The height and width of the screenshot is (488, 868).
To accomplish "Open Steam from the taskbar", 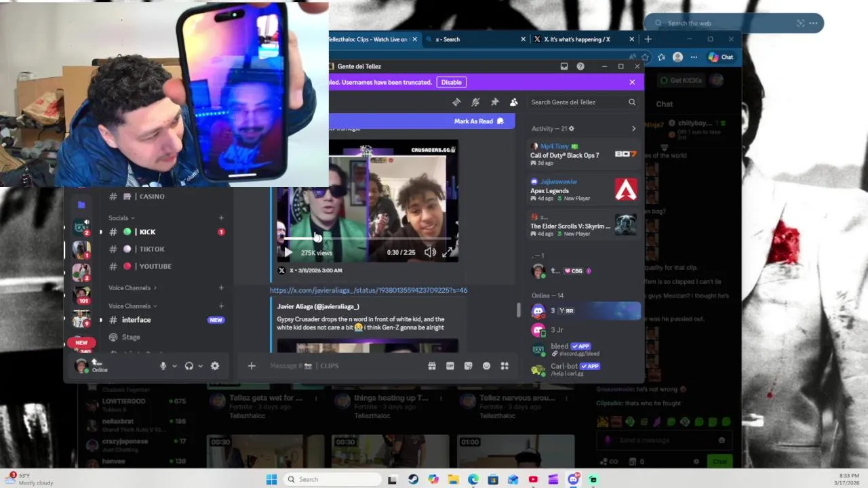I will point(413,479).
